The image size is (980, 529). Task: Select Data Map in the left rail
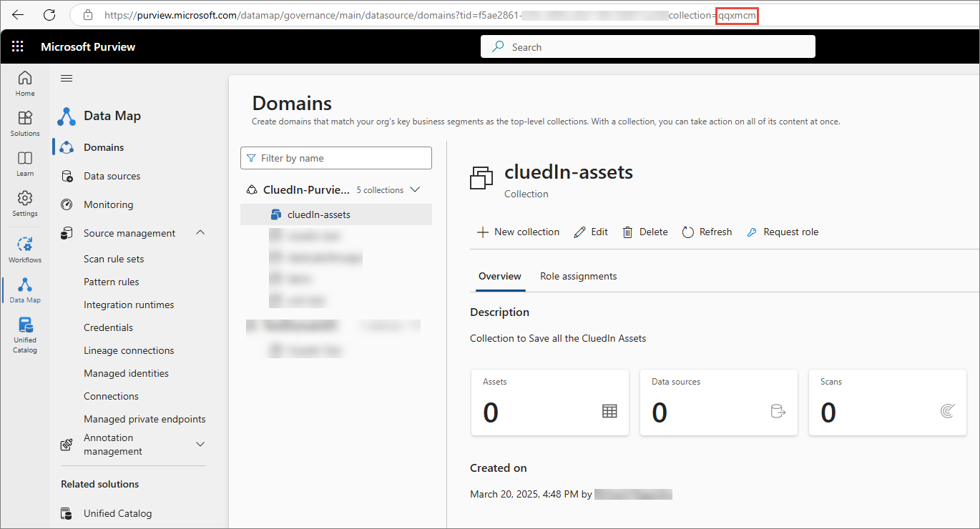point(25,290)
